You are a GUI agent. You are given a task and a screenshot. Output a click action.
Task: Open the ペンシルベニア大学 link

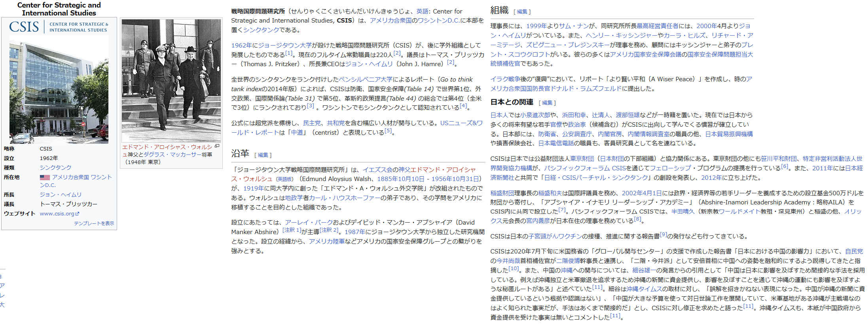[366, 80]
